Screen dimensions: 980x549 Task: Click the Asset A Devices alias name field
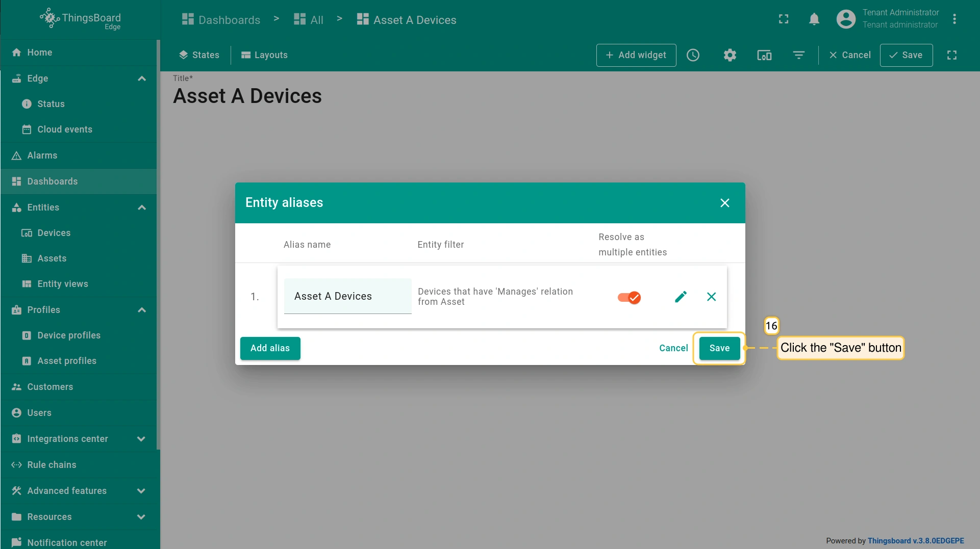pos(347,296)
